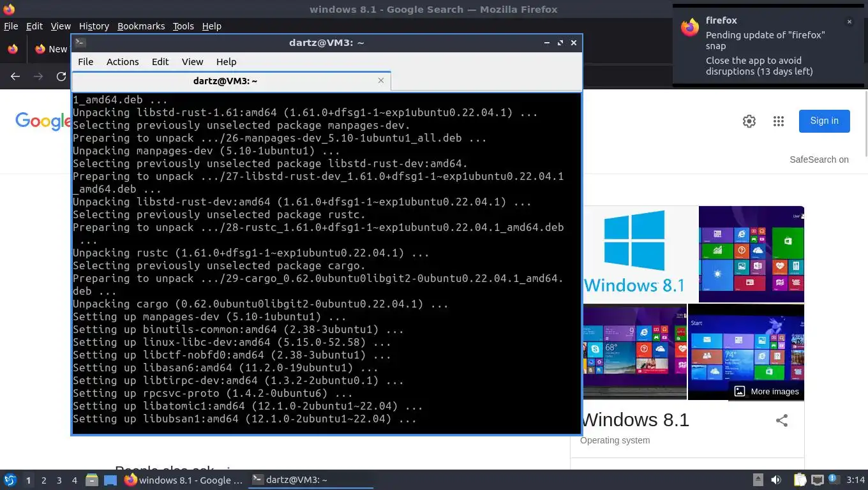Viewport: 868px width, 490px height.
Task: Click the terminal window title bar icon
Action: pyautogui.click(x=80, y=43)
